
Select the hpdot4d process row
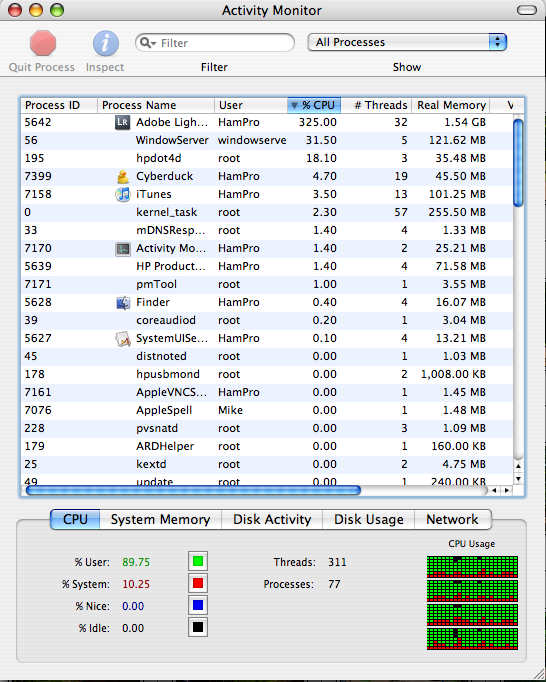click(x=267, y=158)
